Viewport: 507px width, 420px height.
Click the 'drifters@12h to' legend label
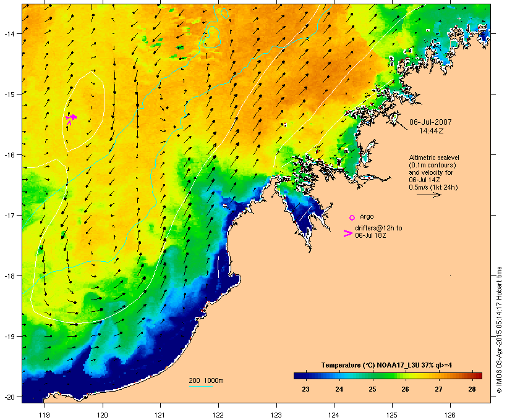378,228
